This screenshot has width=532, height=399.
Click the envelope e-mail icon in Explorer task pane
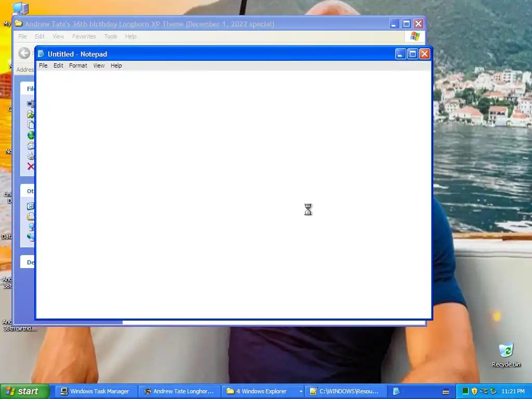31,145
